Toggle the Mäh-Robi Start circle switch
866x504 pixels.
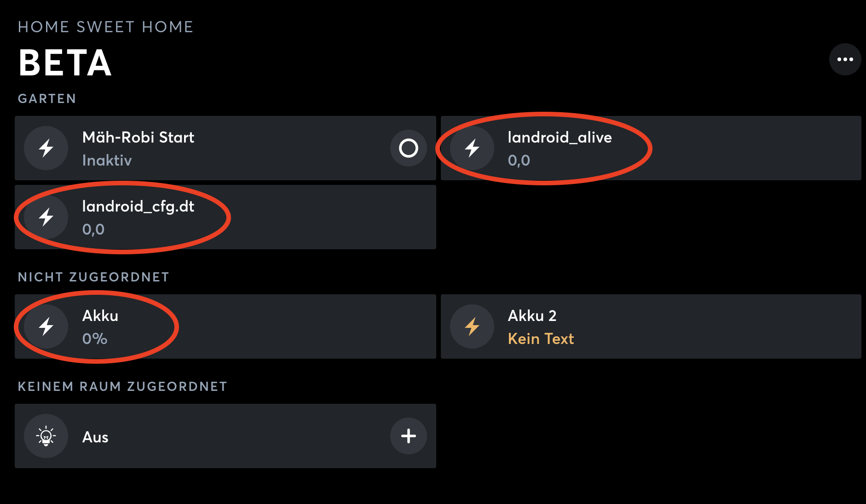click(408, 148)
